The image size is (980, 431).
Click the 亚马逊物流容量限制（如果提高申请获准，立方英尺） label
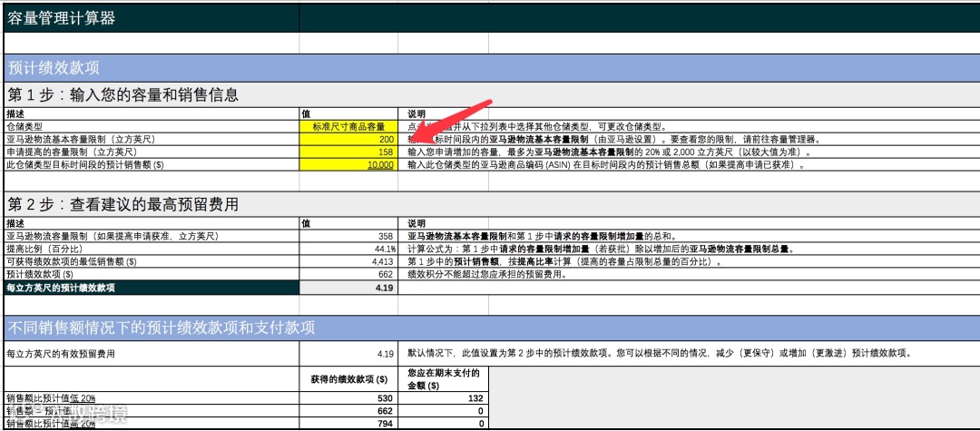(112, 236)
